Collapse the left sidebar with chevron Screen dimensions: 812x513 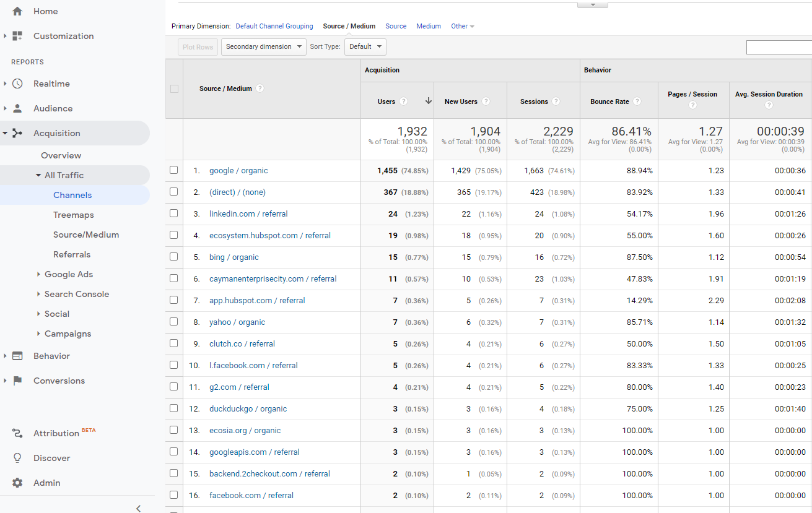(138, 508)
